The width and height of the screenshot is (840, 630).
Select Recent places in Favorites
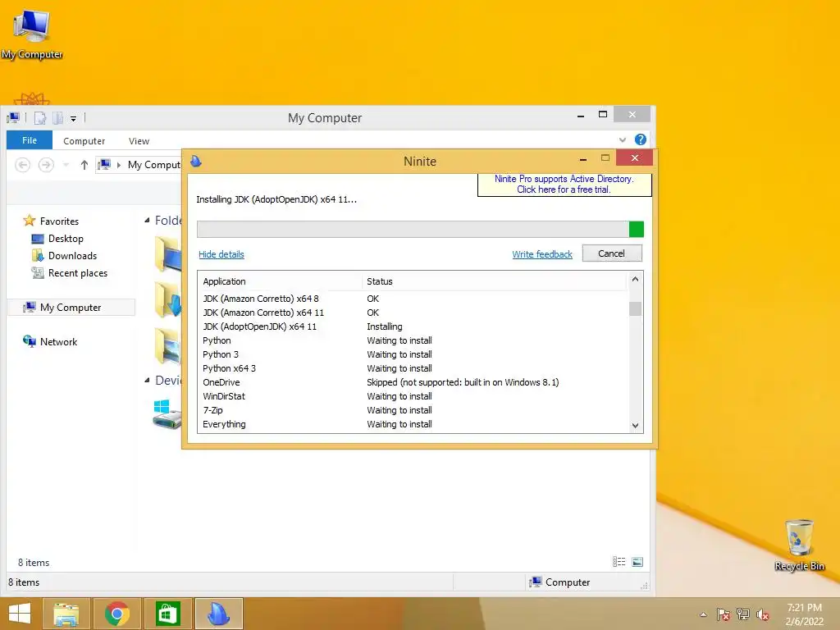[78, 272]
